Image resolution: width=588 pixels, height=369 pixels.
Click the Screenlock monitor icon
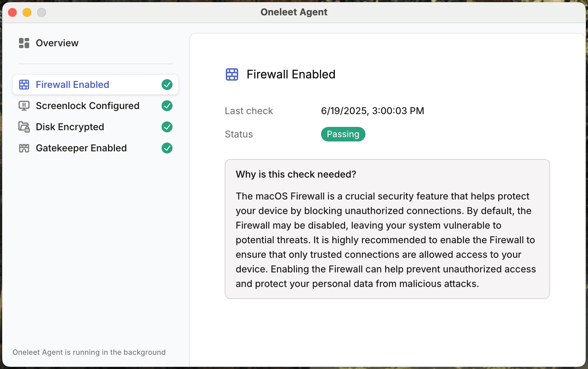coord(24,106)
